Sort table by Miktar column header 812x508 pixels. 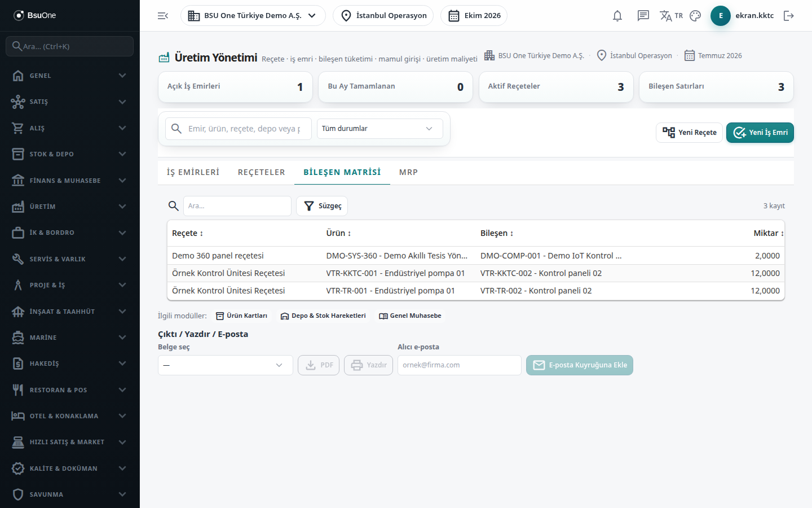769,233
